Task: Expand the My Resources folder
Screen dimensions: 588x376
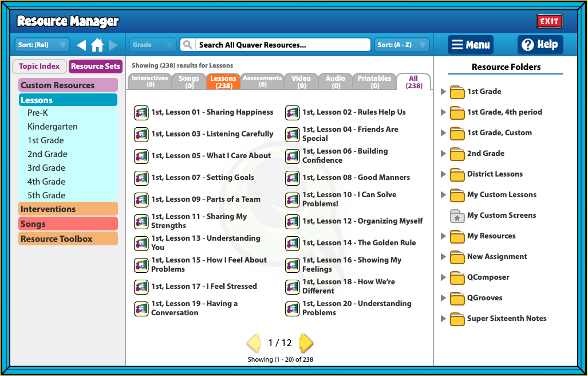Action: pyautogui.click(x=443, y=236)
